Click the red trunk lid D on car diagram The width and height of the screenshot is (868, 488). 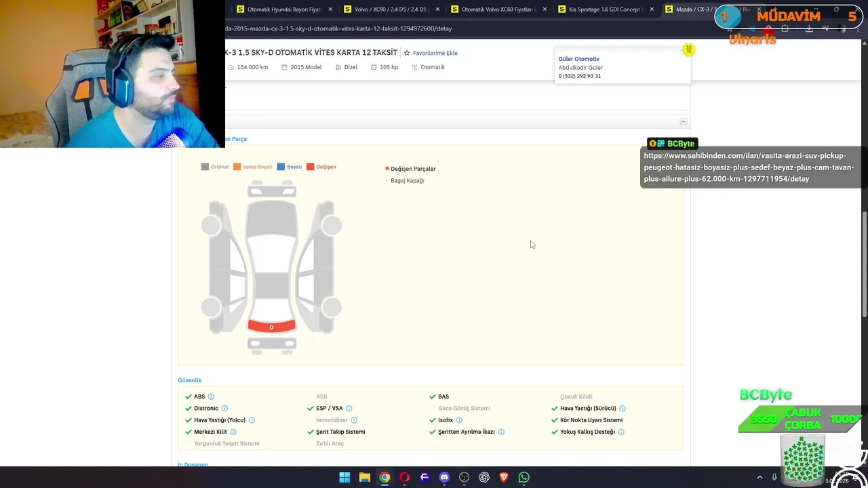click(271, 327)
